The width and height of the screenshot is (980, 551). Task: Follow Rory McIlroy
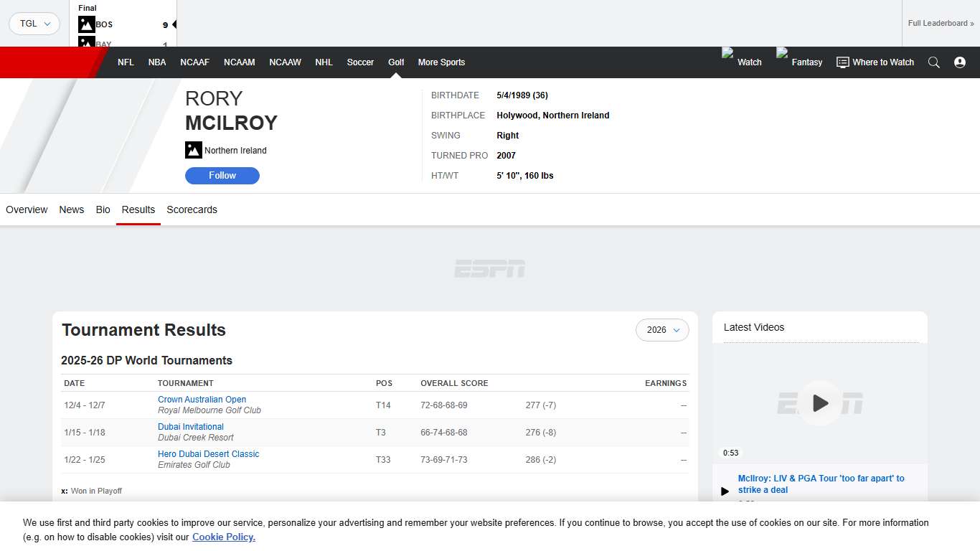222,176
